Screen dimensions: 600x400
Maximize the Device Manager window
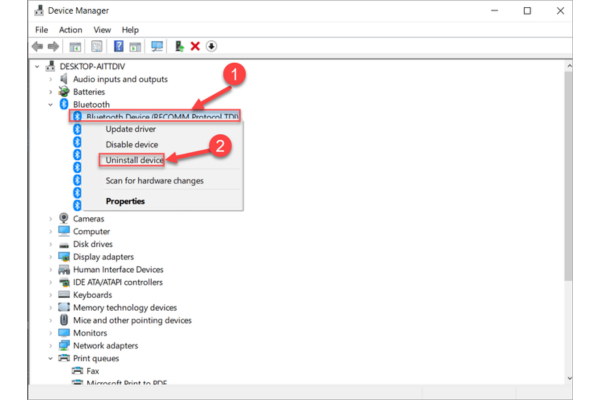pyautogui.click(x=527, y=11)
